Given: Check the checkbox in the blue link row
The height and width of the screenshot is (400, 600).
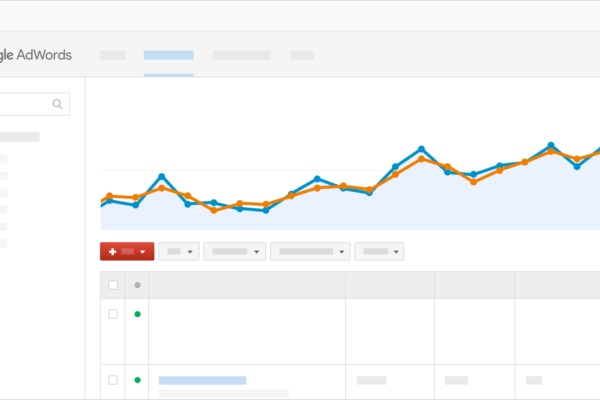Looking at the screenshot, I should [113, 380].
